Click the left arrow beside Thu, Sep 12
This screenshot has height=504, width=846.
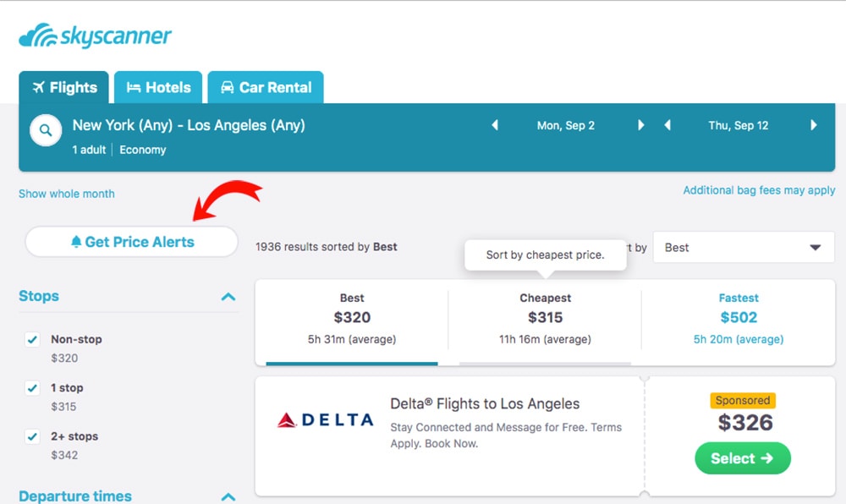[x=668, y=124]
